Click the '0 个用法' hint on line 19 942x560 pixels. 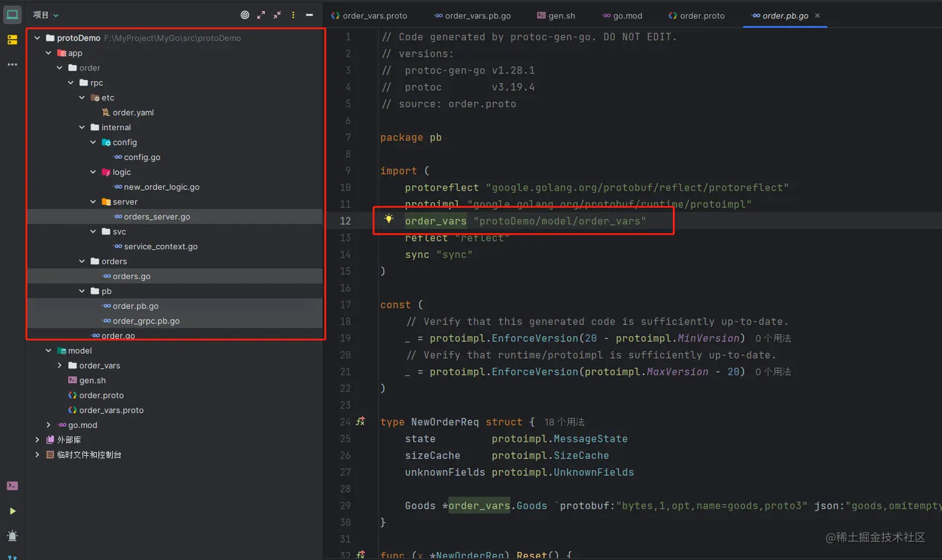coord(773,338)
